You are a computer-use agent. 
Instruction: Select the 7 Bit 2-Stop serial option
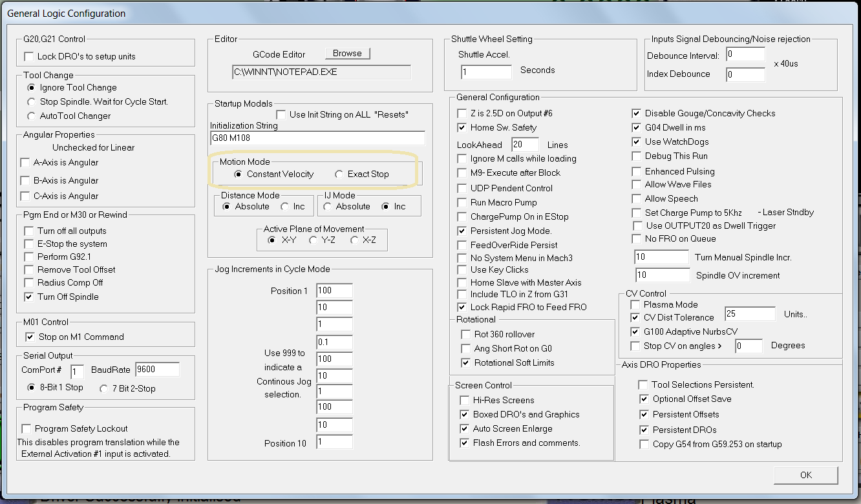tap(103, 388)
